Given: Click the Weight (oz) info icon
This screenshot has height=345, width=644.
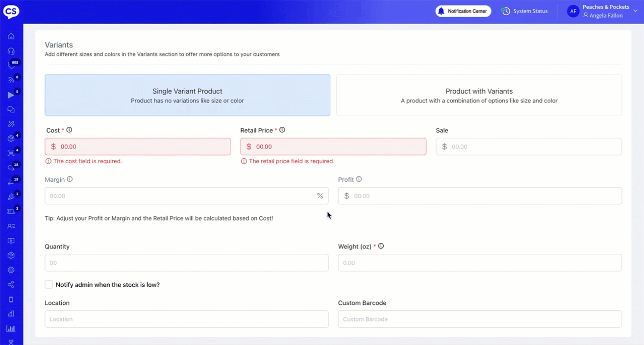Looking at the screenshot, I should [x=381, y=246].
